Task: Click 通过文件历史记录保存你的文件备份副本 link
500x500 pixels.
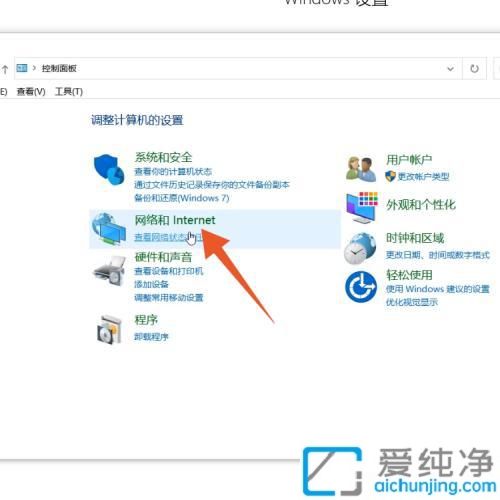Action: pyautogui.click(x=212, y=185)
